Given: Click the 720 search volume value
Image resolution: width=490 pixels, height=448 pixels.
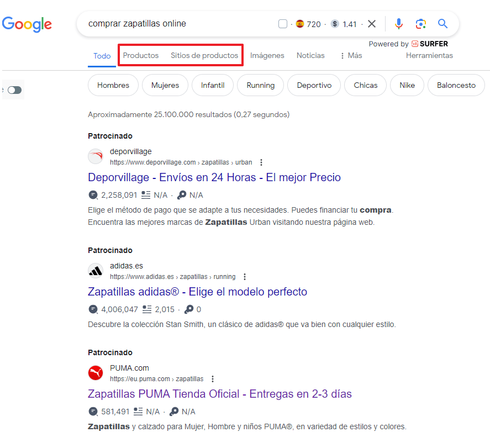Looking at the screenshot, I should pyautogui.click(x=314, y=24).
